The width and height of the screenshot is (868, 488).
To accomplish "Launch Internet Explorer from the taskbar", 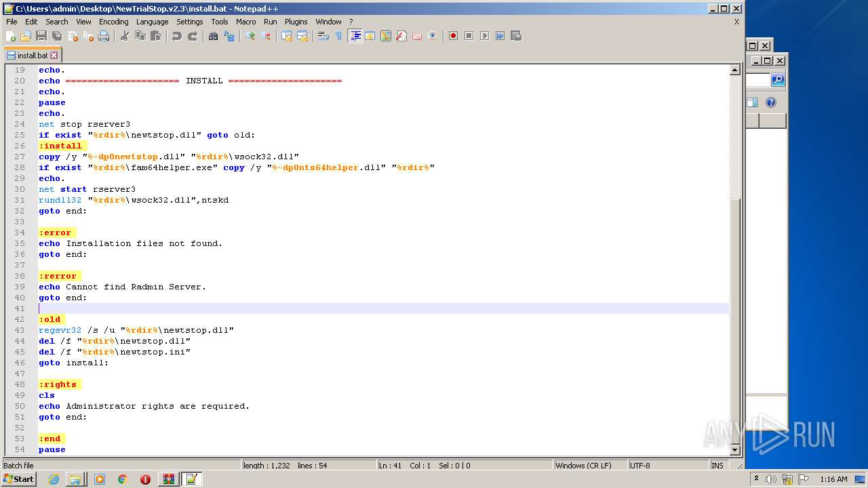I will coord(54,479).
